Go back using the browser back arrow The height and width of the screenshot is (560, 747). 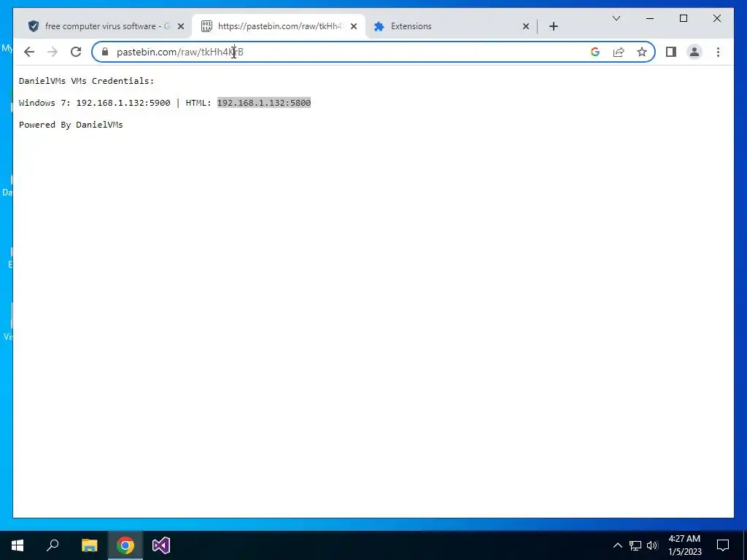tap(29, 52)
